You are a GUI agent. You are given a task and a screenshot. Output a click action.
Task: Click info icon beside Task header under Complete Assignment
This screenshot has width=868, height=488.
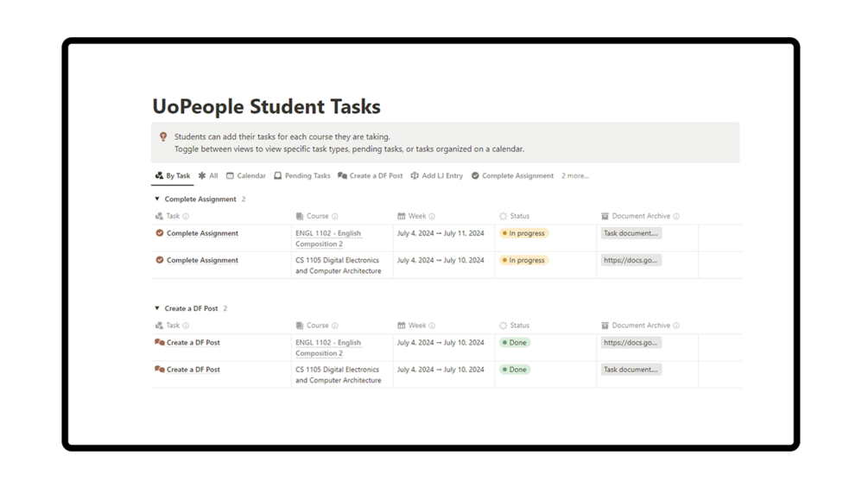pos(186,217)
